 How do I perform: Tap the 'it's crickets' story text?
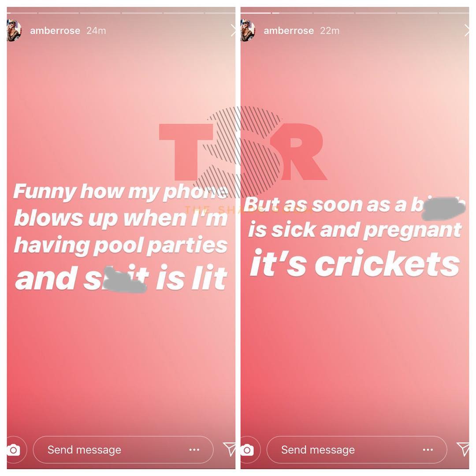(355, 264)
